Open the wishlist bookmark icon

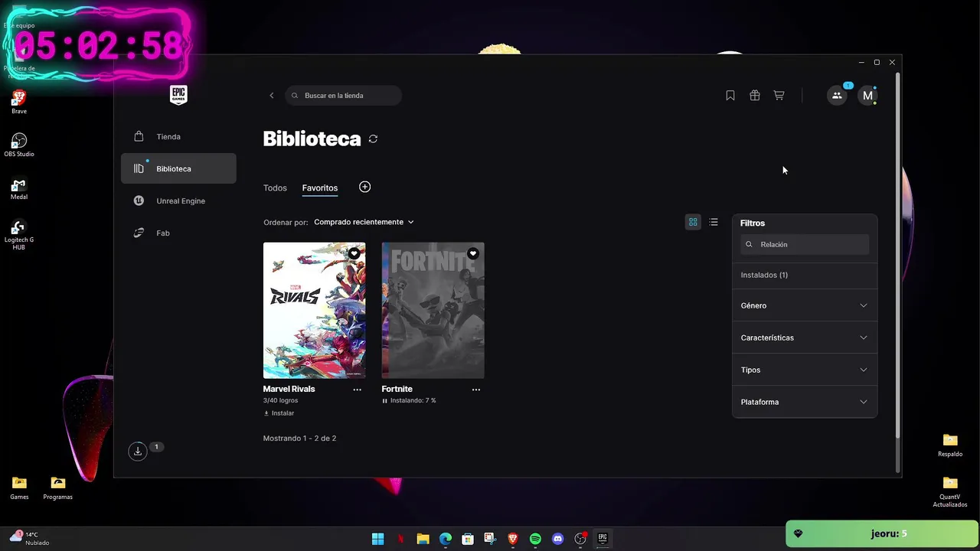point(730,96)
